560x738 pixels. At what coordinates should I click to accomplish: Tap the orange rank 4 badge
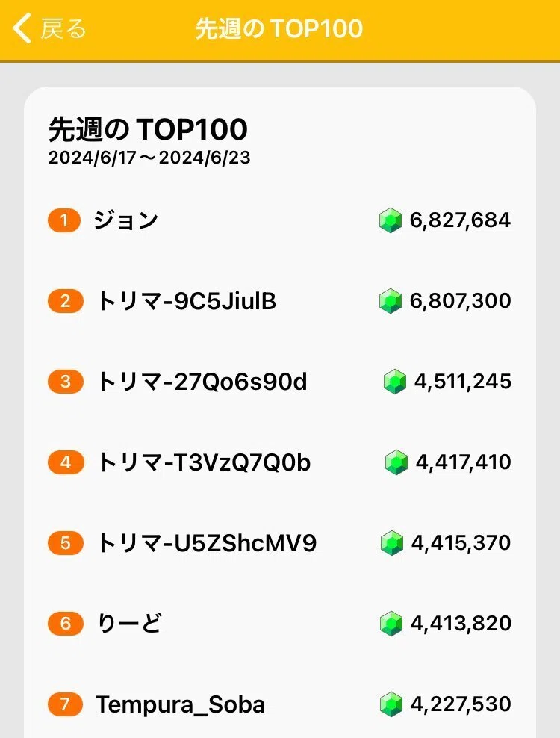point(66,462)
